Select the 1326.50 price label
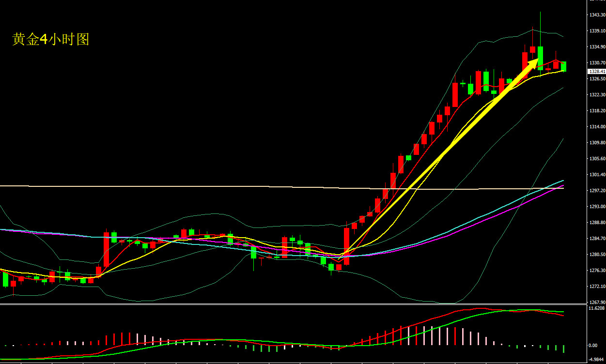Image resolution: width=606 pixels, height=364 pixels. pyautogui.click(x=597, y=79)
